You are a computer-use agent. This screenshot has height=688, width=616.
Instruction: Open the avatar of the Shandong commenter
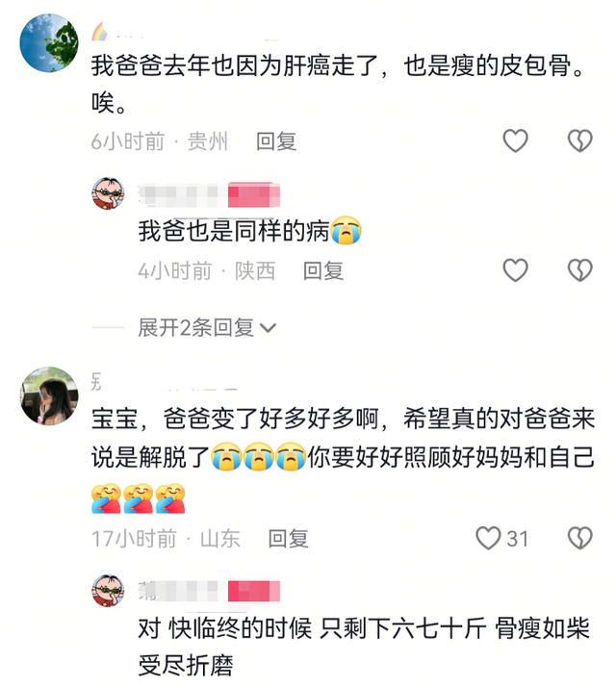(x=49, y=395)
